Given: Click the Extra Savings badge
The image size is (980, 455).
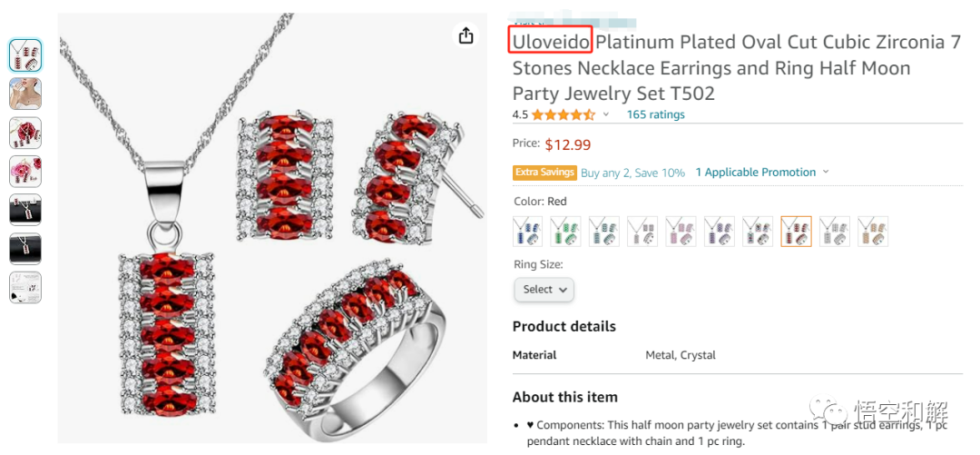Looking at the screenshot, I should (x=544, y=173).
